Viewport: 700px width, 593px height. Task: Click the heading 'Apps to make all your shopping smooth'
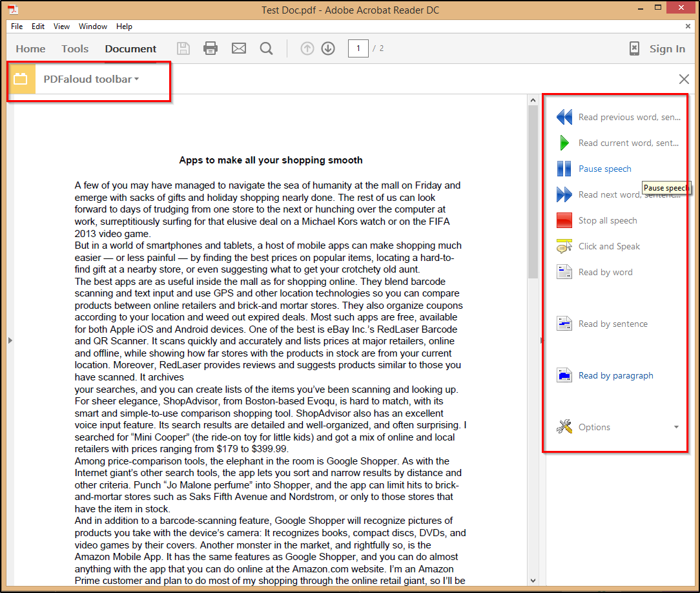click(x=271, y=160)
